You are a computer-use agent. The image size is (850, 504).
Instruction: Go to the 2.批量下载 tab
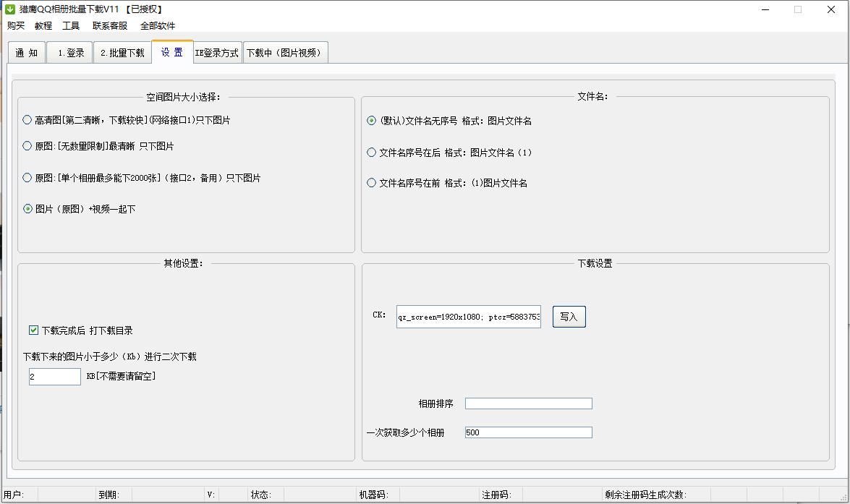[x=122, y=53]
